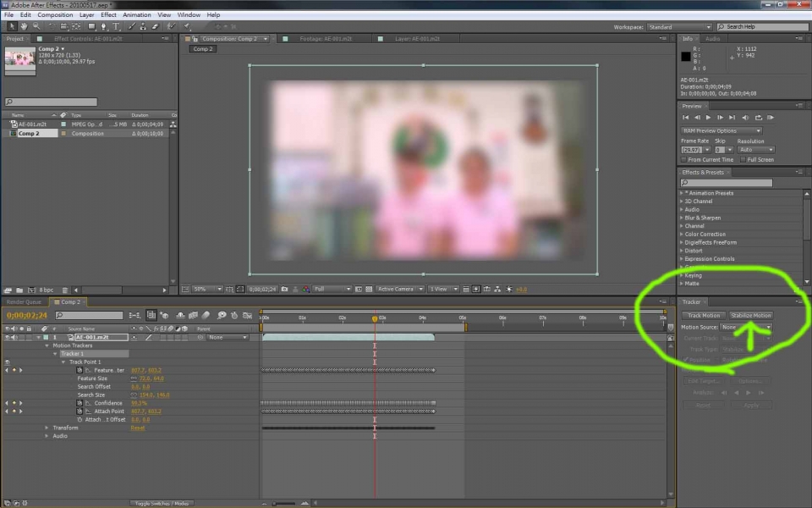Viewport: 812px width, 508px height.
Task: Toggle video visibility for the AE-001.m2t layer
Action: point(8,337)
